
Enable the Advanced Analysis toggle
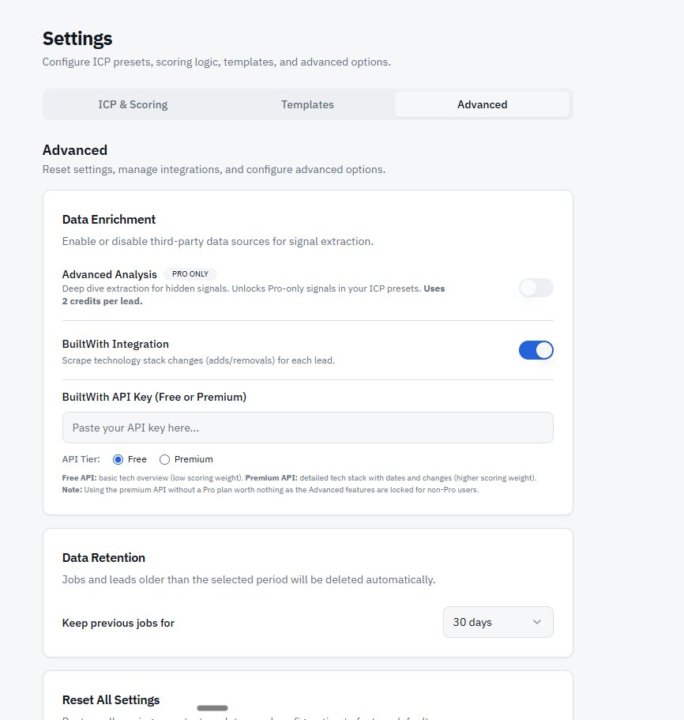(535, 288)
